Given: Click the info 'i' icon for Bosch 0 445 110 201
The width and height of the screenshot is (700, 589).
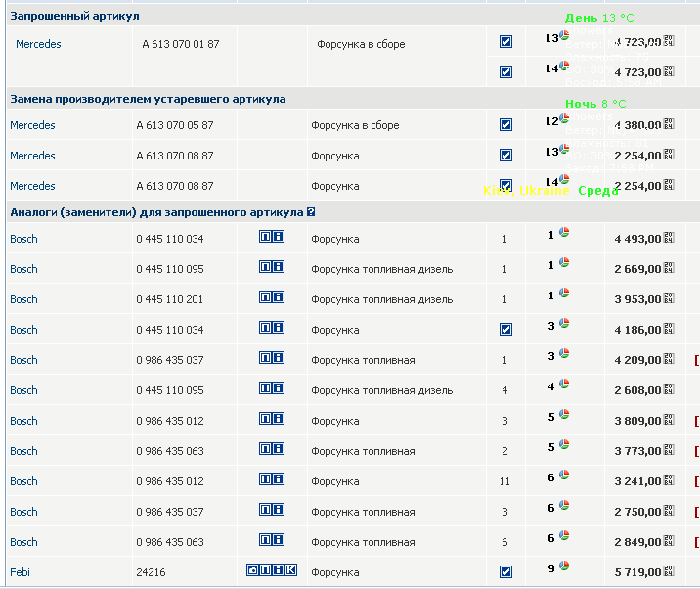Looking at the screenshot, I should 278,298.
